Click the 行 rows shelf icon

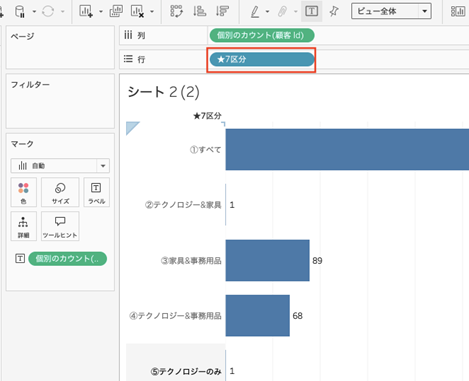pos(128,59)
